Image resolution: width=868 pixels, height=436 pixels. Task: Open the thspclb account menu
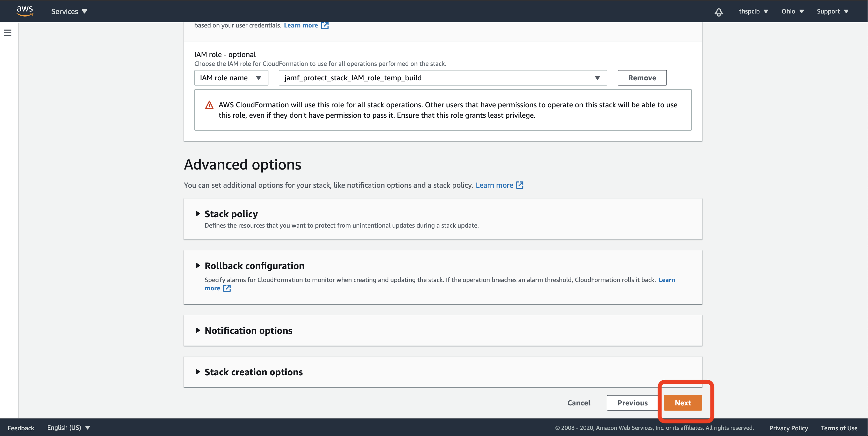coord(753,11)
